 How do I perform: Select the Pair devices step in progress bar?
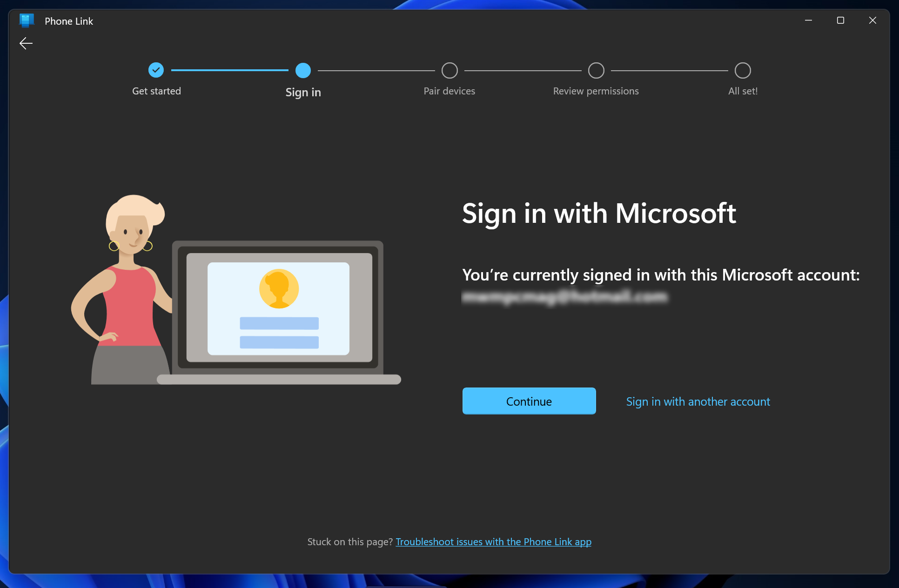[x=449, y=70]
